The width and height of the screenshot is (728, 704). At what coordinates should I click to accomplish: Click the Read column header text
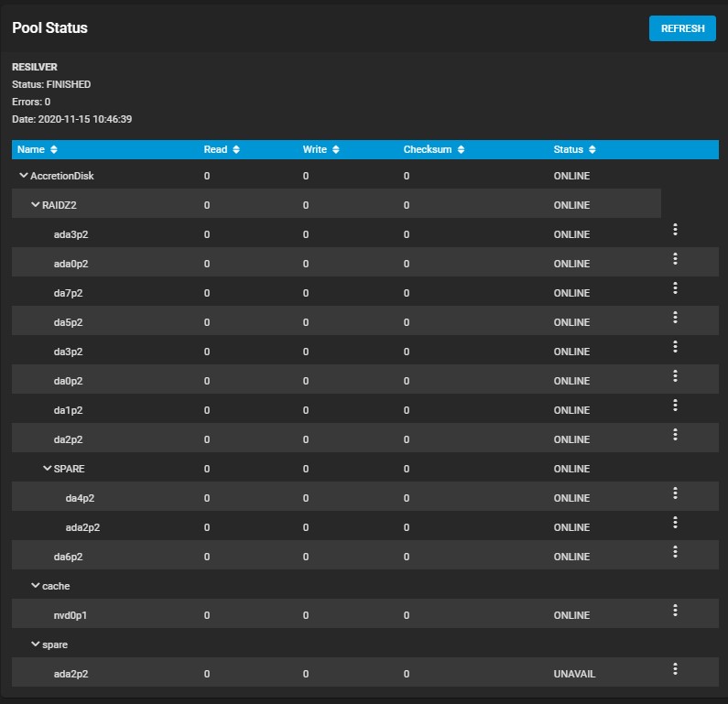pos(215,149)
